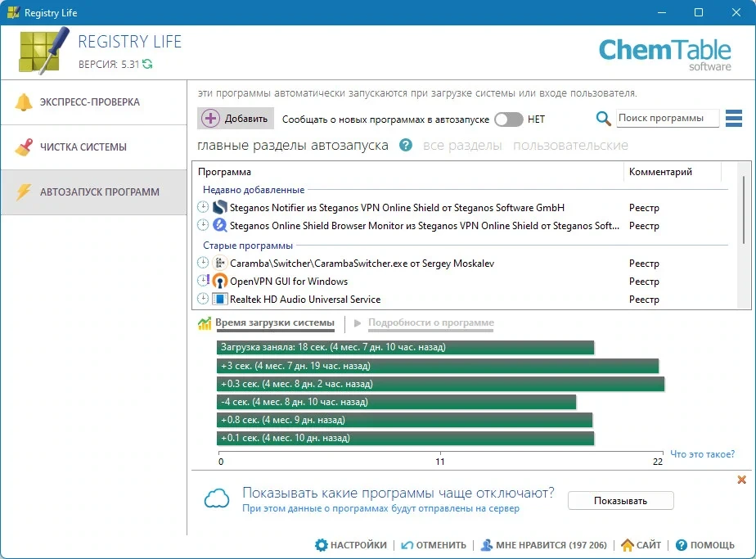
Task: Click CarambaSwitcher program icon
Action: [x=220, y=263]
